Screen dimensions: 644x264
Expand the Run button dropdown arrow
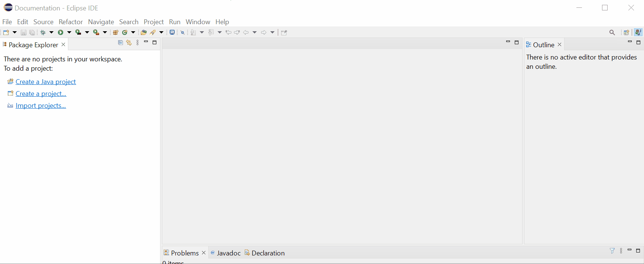click(x=69, y=32)
